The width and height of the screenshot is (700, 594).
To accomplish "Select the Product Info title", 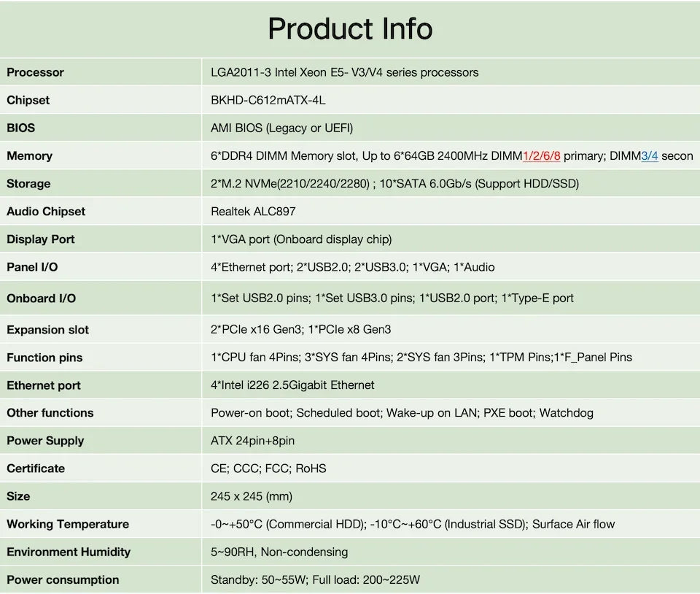I will point(350,28).
